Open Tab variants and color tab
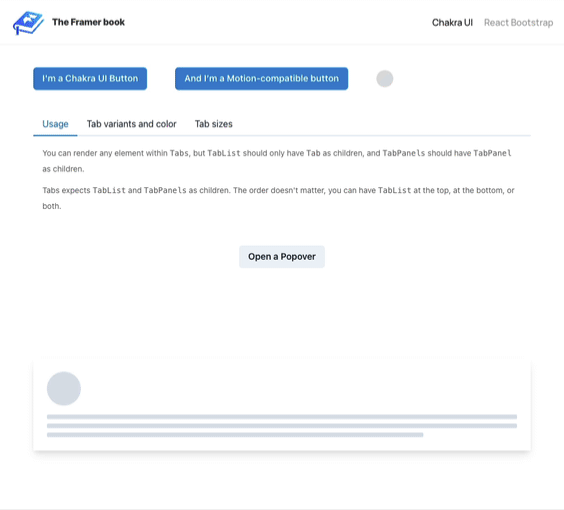Screen dimensions: 564x510 [132, 124]
